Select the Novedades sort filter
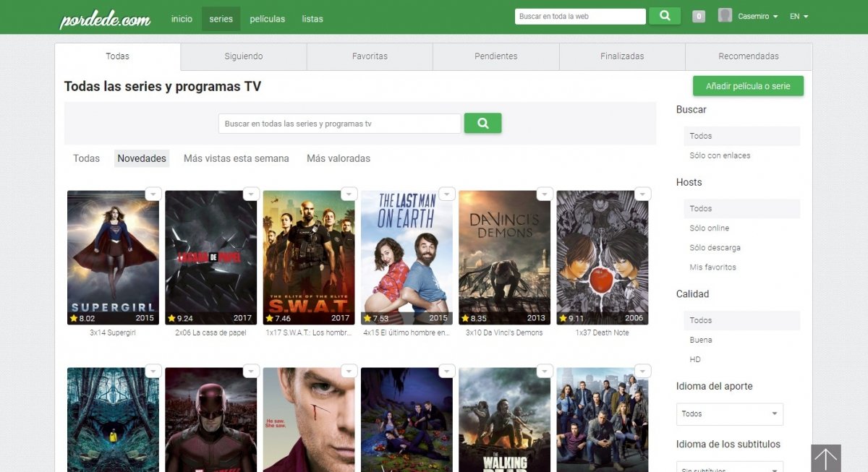Image resolution: width=868 pixels, height=472 pixels. tap(142, 158)
